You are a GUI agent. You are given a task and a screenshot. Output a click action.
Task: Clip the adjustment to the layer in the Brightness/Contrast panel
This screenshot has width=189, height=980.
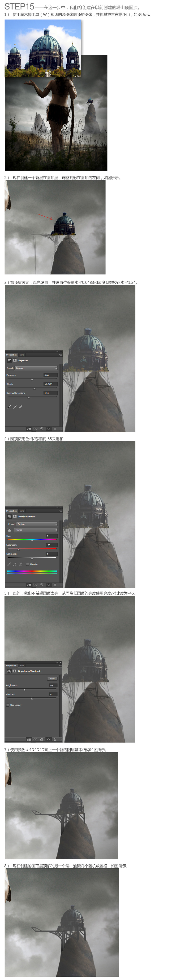29,739
